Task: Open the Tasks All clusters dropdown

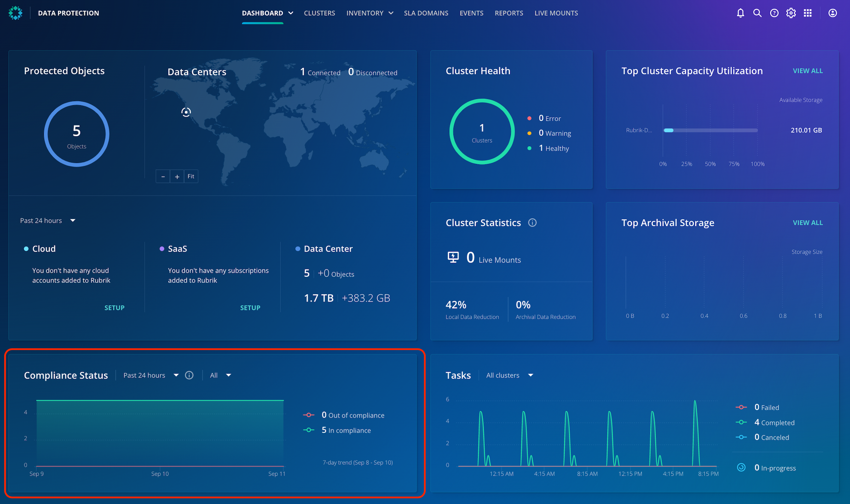Action: tap(509, 375)
